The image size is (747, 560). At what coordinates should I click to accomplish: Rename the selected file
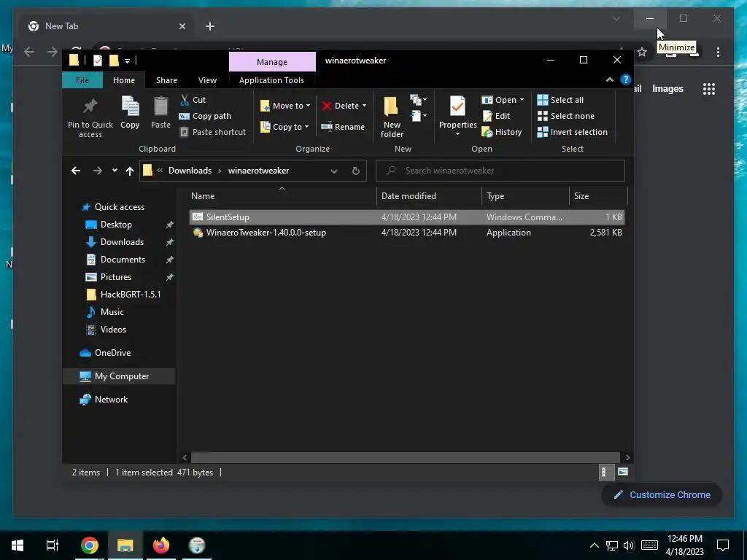click(x=343, y=127)
